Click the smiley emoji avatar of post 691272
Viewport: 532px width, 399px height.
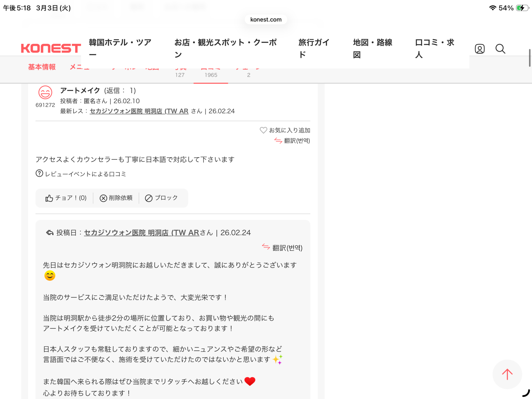pos(45,93)
